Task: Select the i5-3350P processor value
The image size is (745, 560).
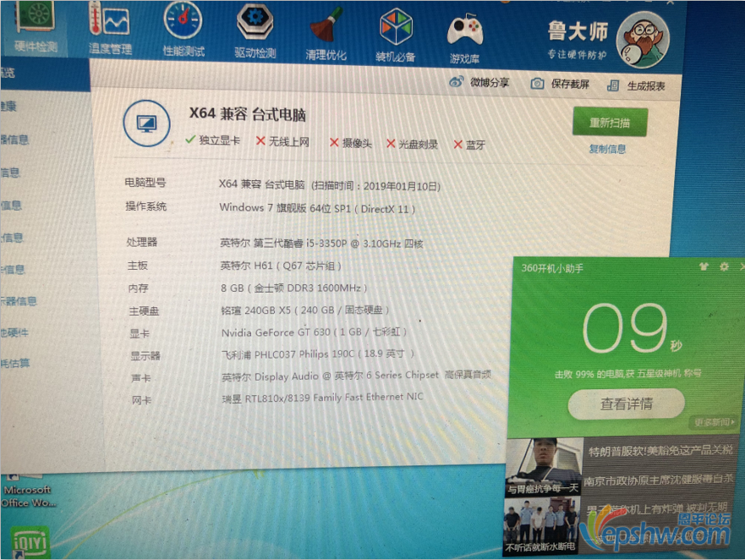Action: click(x=321, y=244)
